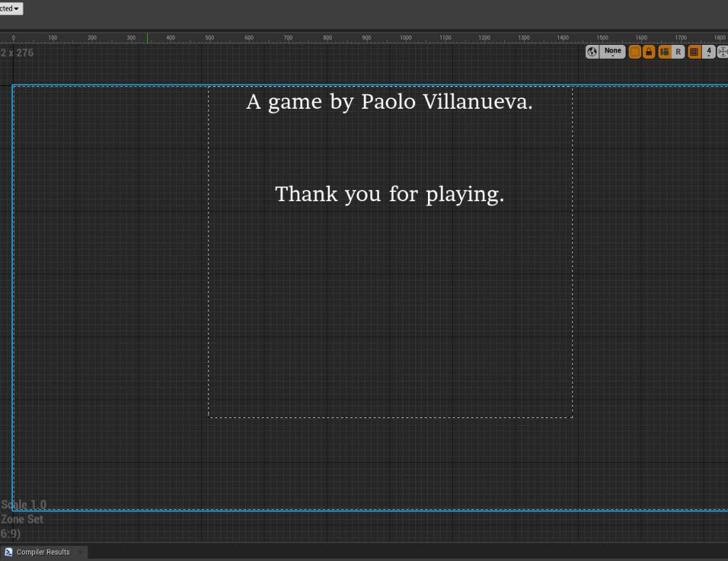Click the zoom to fit icon
728x561 pixels.
[722, 52]
